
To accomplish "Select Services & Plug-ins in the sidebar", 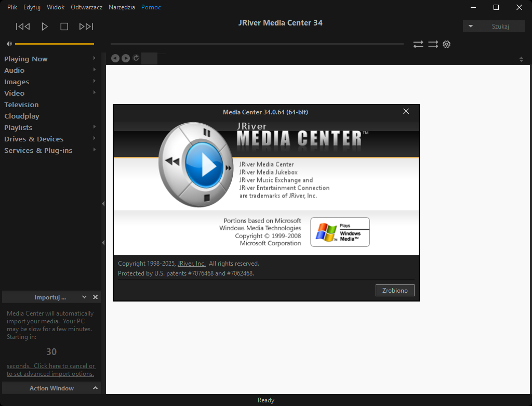I will click(38, 150).
